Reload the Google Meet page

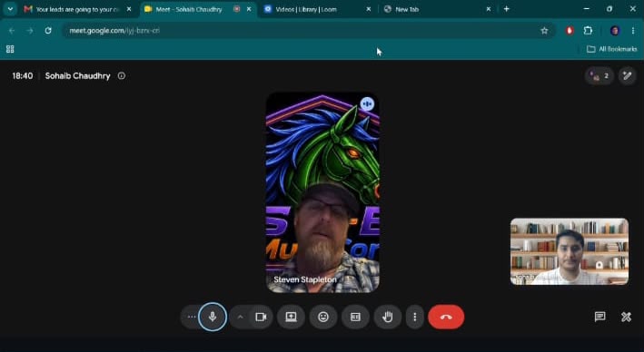click(48, 30)
